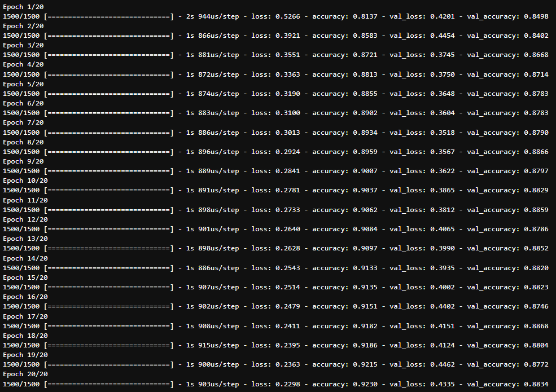Click the 'Epoch 5/20' line
This screenshot has width=556, height=392.
pos(23,84)
